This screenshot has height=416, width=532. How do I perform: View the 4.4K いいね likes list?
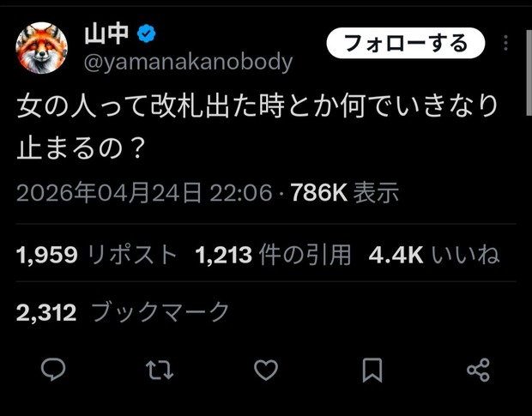(434, 254)
